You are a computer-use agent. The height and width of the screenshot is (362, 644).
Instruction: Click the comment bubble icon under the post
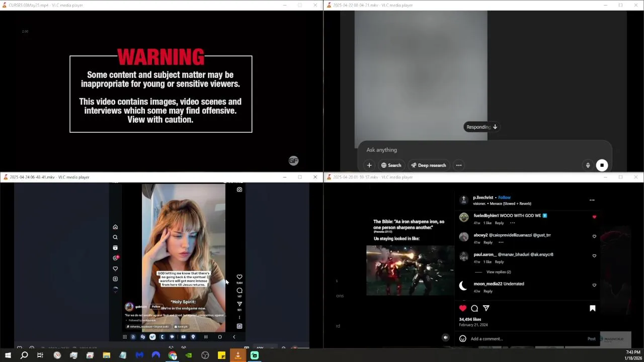click(474, 308)
